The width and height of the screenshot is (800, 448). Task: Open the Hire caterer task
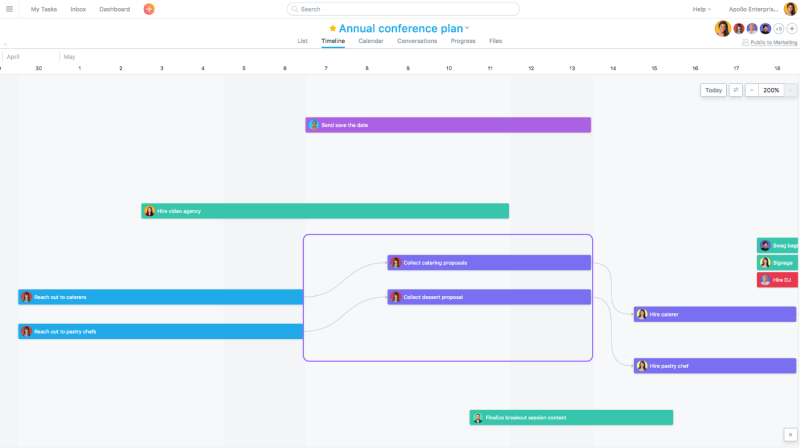(x=715, y=314)
